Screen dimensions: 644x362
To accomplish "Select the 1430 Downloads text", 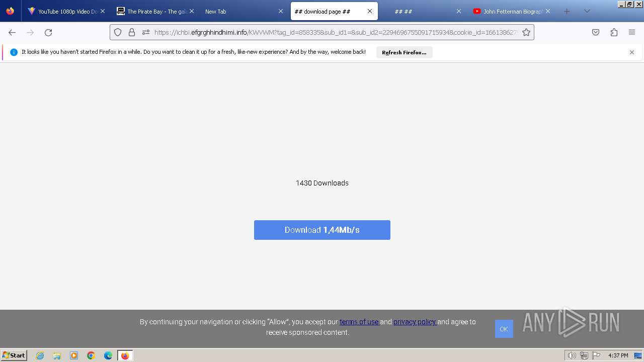I will (x=322, y=183).
